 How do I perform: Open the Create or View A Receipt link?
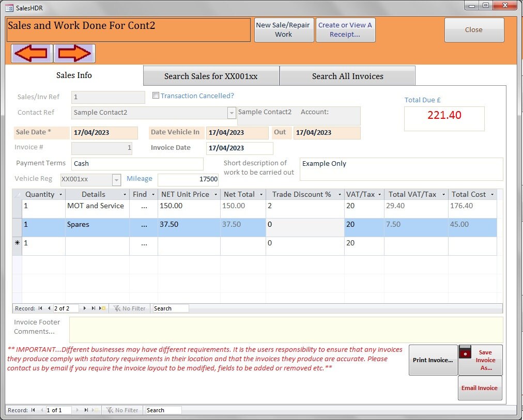(x=345, y=29)
